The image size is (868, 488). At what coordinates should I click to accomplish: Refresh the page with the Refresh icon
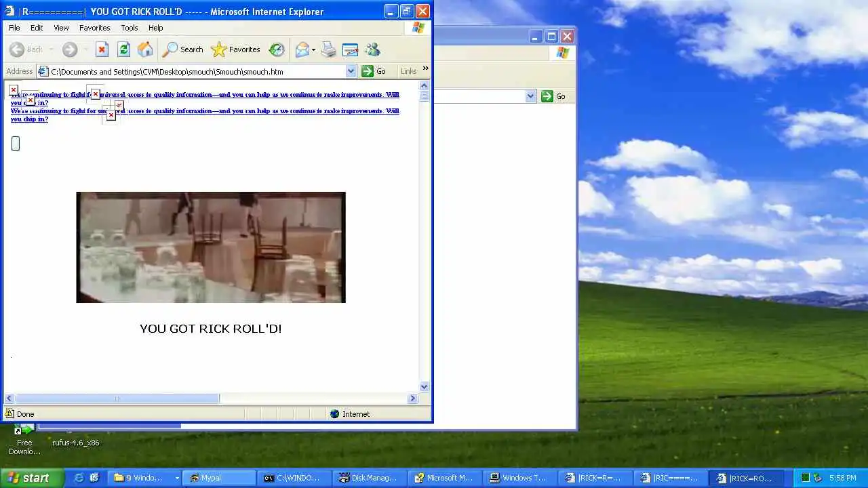pos(123,49)
